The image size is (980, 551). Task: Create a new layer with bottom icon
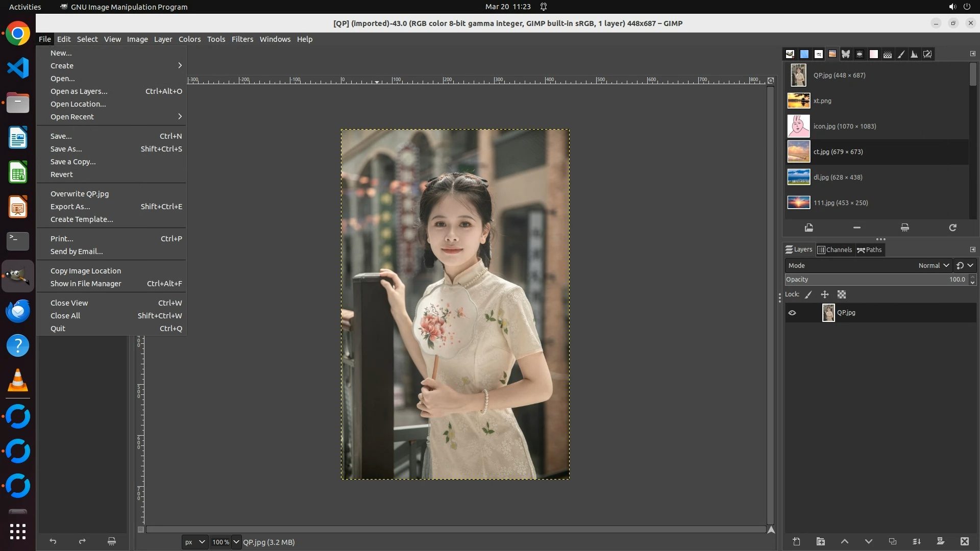tap(796, 542)
